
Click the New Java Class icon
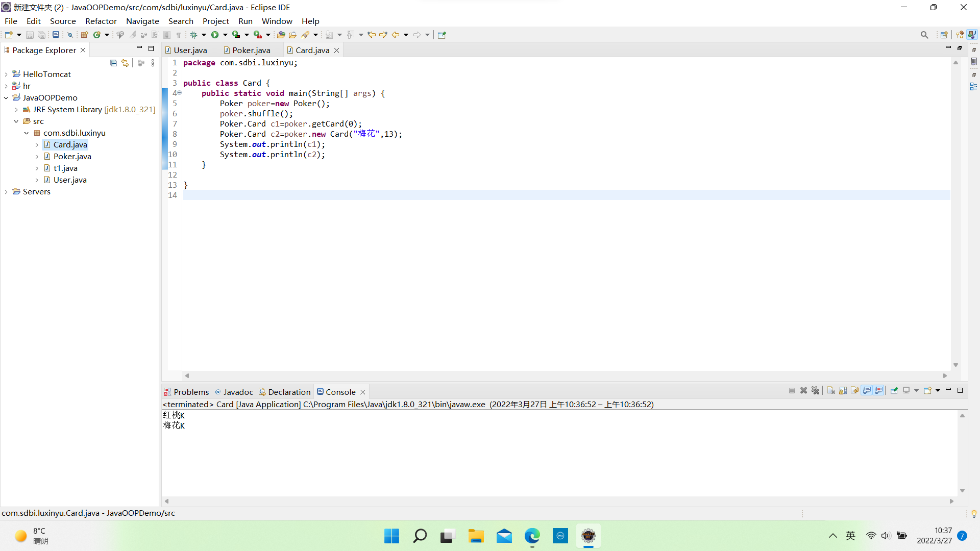point(96,35)
